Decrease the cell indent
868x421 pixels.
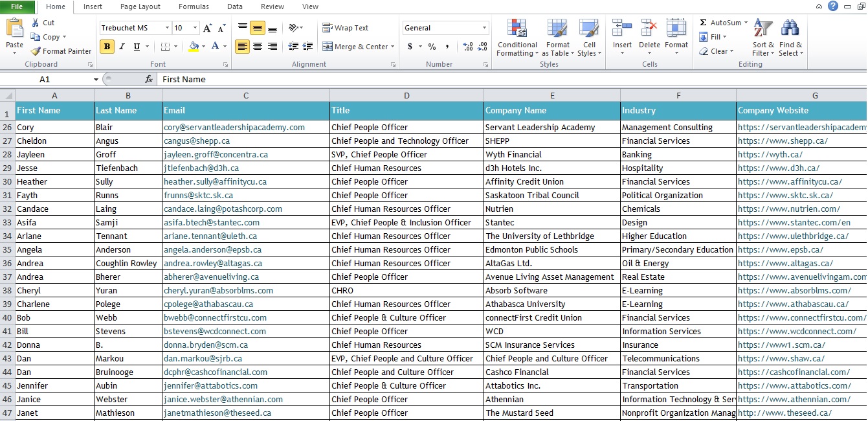[293, 47]
